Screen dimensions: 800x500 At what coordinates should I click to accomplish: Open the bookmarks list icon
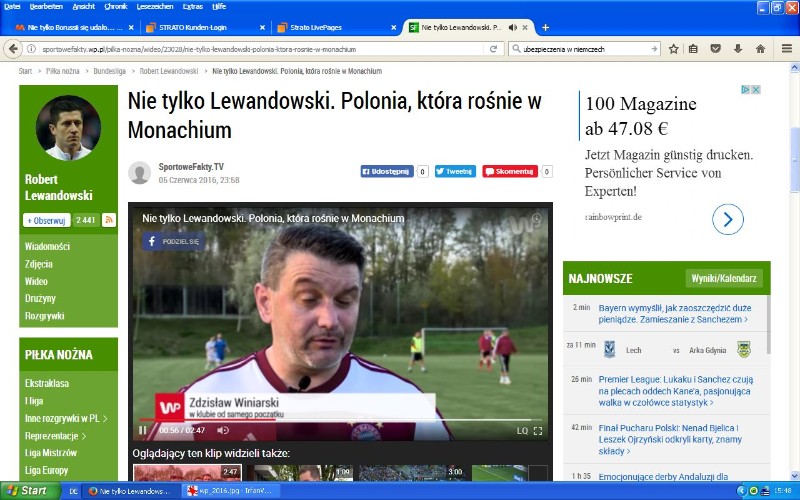(x=693, y=49)
